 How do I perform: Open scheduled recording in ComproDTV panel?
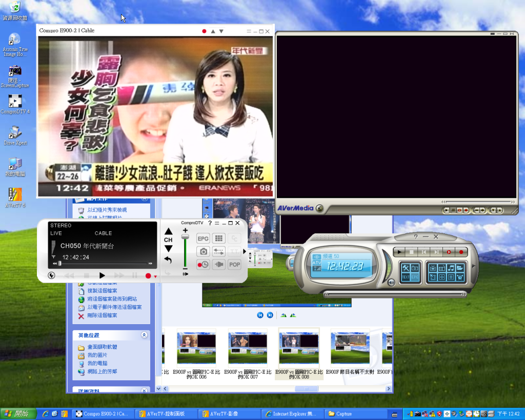click(x=203, y=265)
